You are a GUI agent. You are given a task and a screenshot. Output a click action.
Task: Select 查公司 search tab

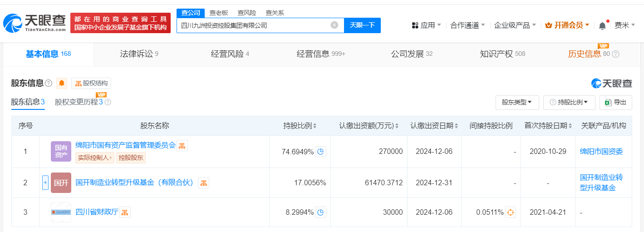pos(191,13)
